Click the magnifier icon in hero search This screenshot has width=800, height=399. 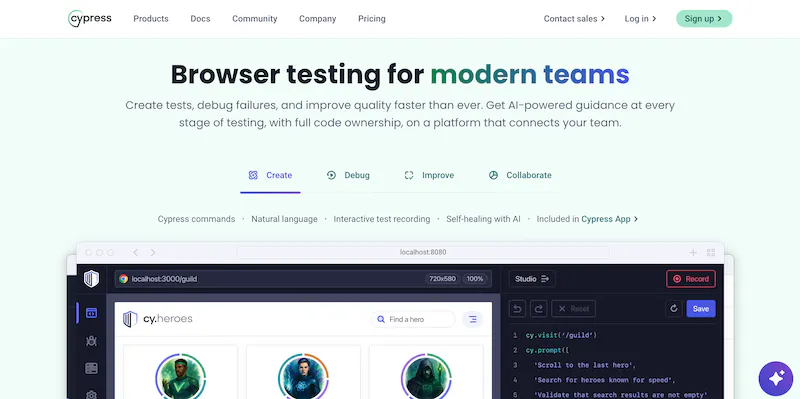[381, 319]
